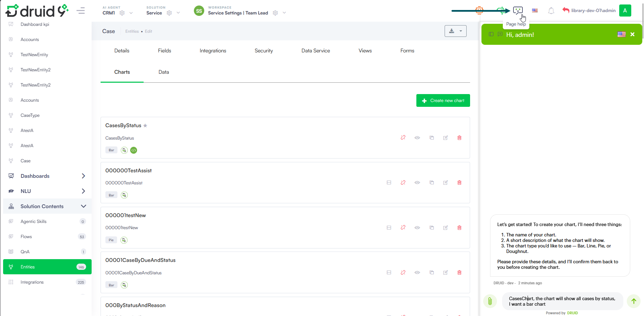Open the export download dropdown
Image resolution: width=644 pixels, height=316 pixels.
(455, 31)
